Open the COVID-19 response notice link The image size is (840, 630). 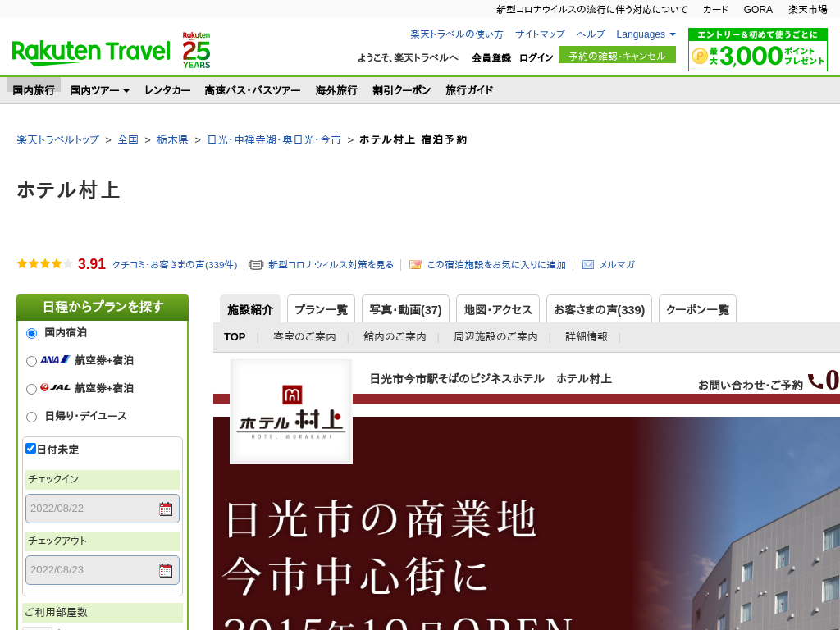591,10
